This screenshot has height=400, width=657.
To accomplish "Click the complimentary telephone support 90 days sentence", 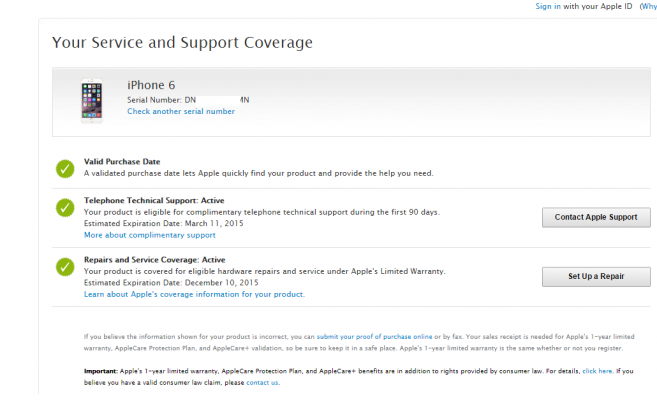I will click(x=262, y=212).
